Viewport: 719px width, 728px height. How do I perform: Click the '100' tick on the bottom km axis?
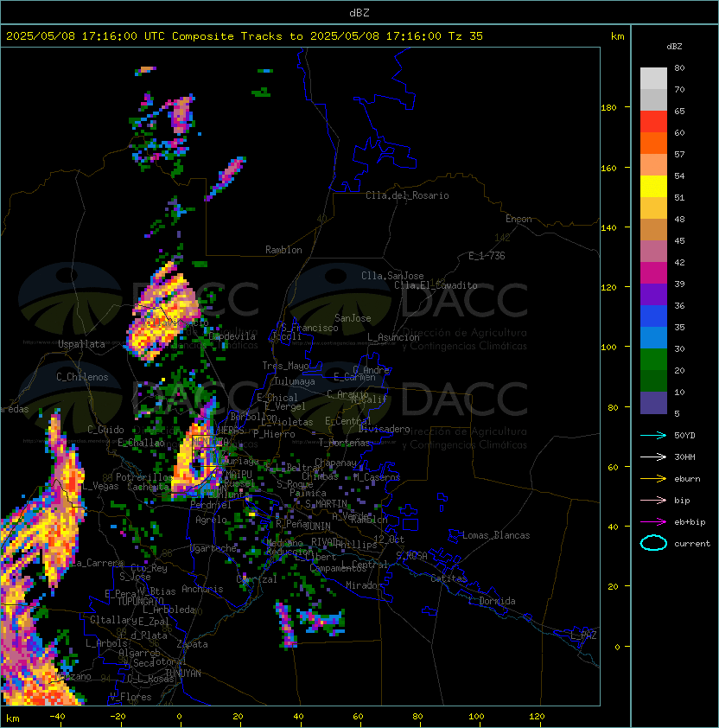point(476,717)
